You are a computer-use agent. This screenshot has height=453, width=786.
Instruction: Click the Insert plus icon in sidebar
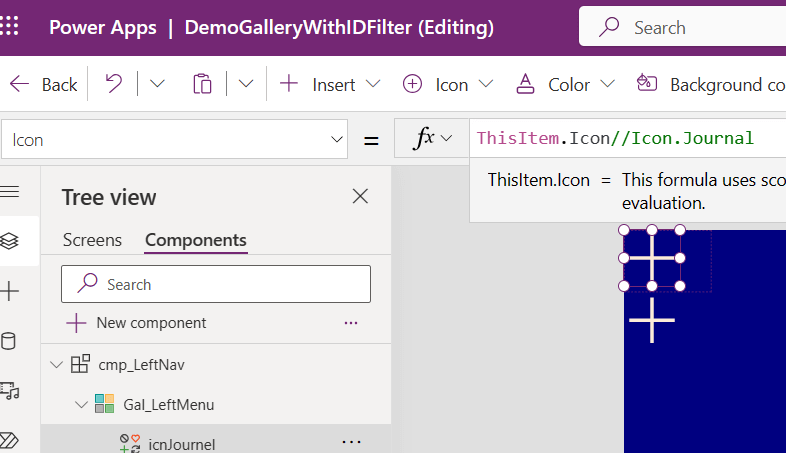pyautogui.click(x=10, y=291)
